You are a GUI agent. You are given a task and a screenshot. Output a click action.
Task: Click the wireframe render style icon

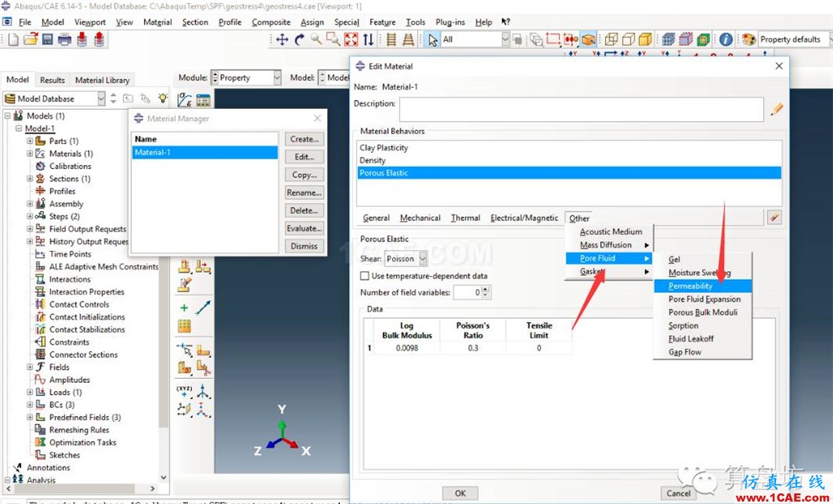tap(612, 39)
